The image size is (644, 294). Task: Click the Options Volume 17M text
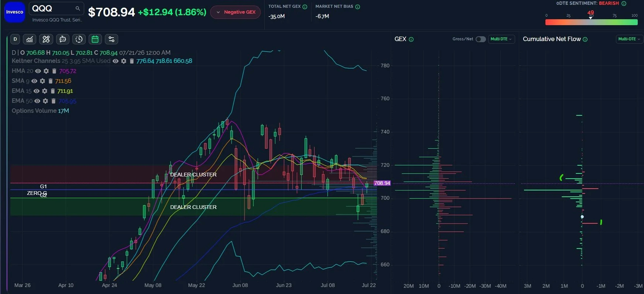tap(40, 111)
